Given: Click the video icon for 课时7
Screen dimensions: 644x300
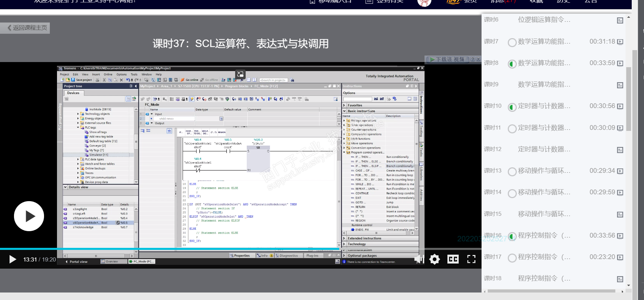Looking at the screenshot, I should click(x=620, y=42).
